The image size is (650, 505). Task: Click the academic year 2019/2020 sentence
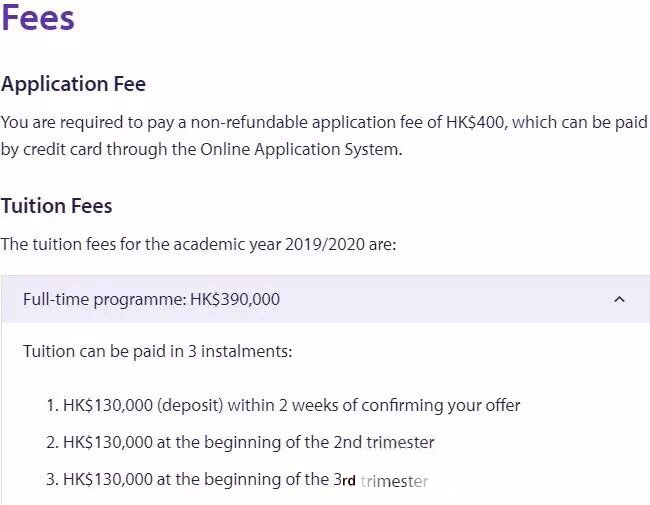pyautogui.click(x=198, y=244)
